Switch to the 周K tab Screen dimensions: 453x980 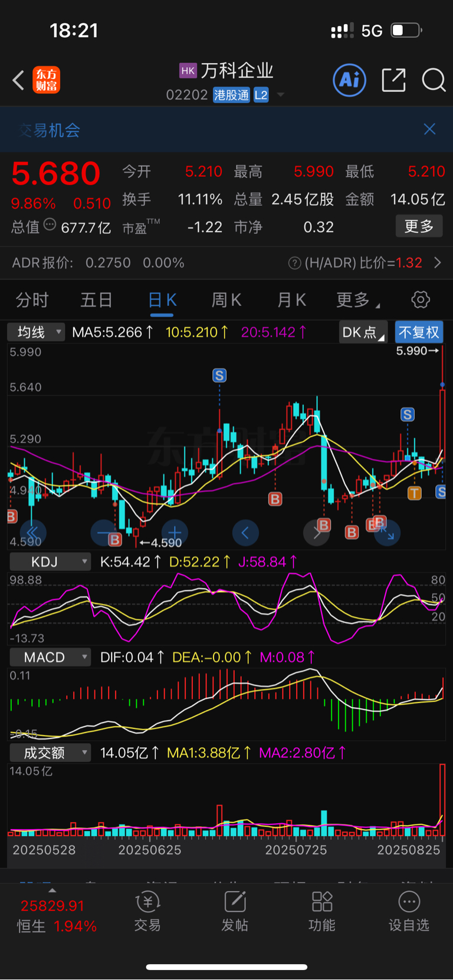point(226,300)
